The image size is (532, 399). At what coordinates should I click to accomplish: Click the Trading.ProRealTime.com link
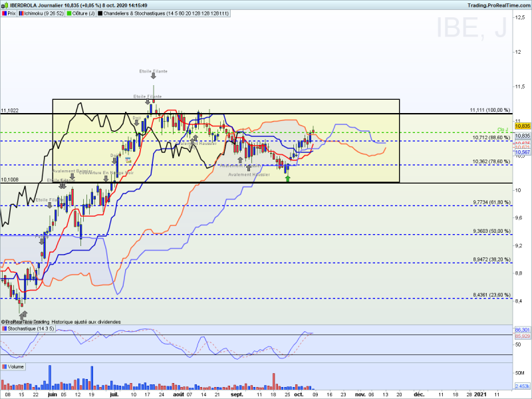click(498, 5)
